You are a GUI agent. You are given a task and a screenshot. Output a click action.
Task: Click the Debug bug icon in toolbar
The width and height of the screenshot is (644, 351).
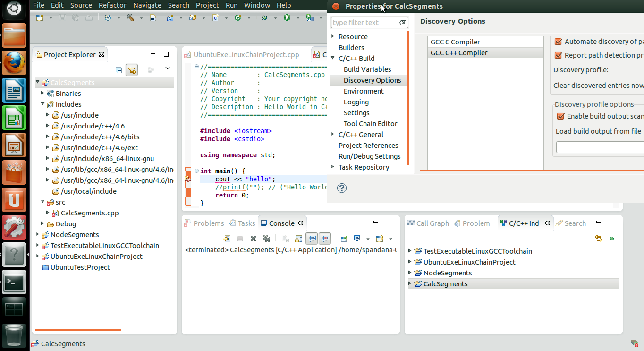click(264, 17)
